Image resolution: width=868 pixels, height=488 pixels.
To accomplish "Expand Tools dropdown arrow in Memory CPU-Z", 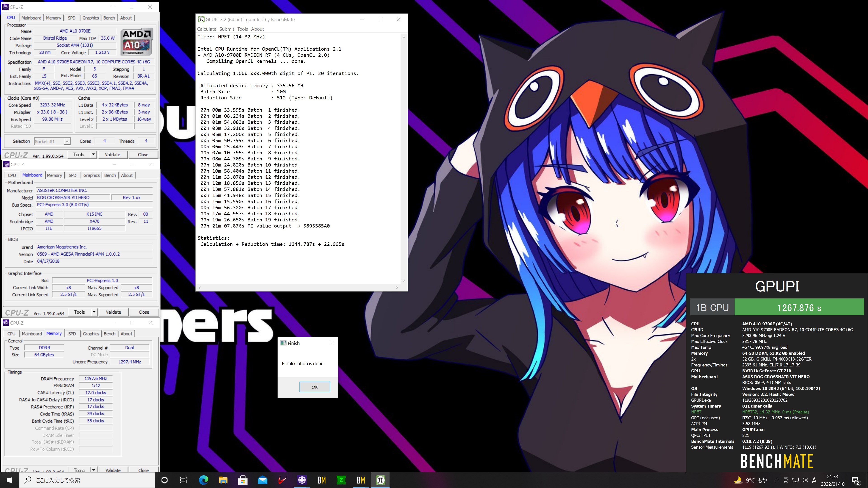I will [94, 470].
